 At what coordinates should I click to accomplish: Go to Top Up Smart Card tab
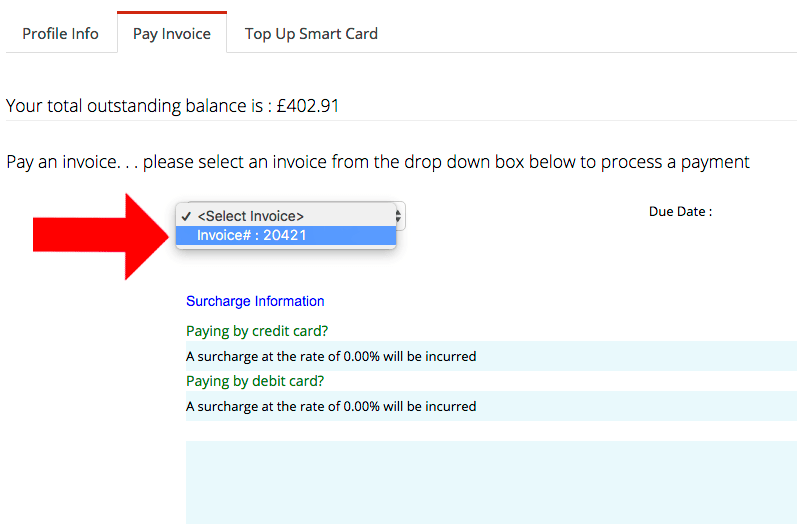(311, 34)
